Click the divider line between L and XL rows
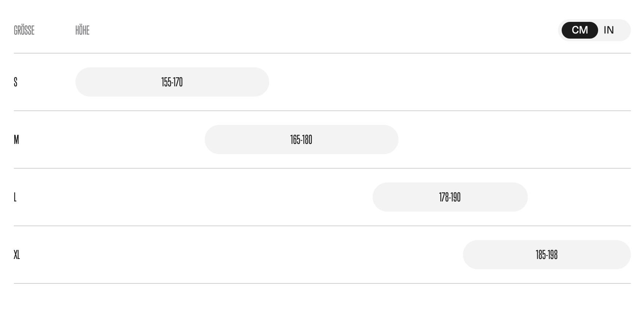644x314 pixels. pyautogui.click(x=322, y=226)
